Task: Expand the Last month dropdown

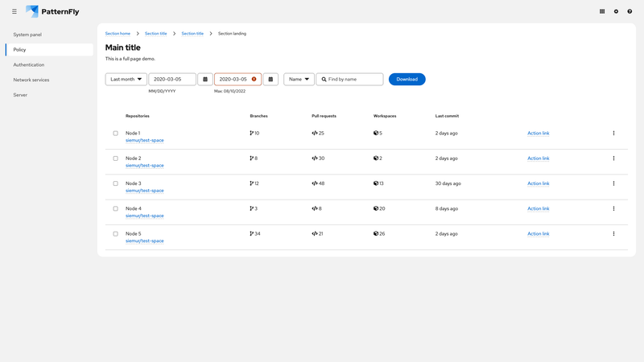Action: point(126,80)
